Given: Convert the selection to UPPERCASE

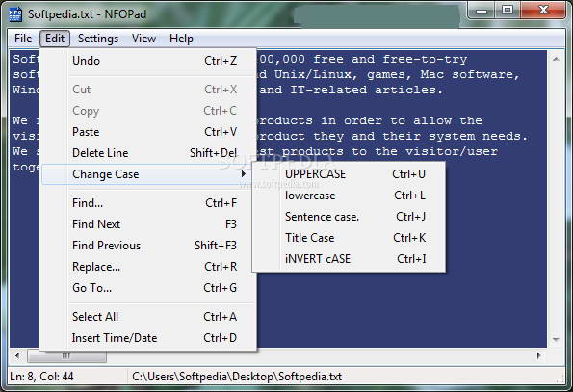Looking at the screenshot, I should (349, 174).
